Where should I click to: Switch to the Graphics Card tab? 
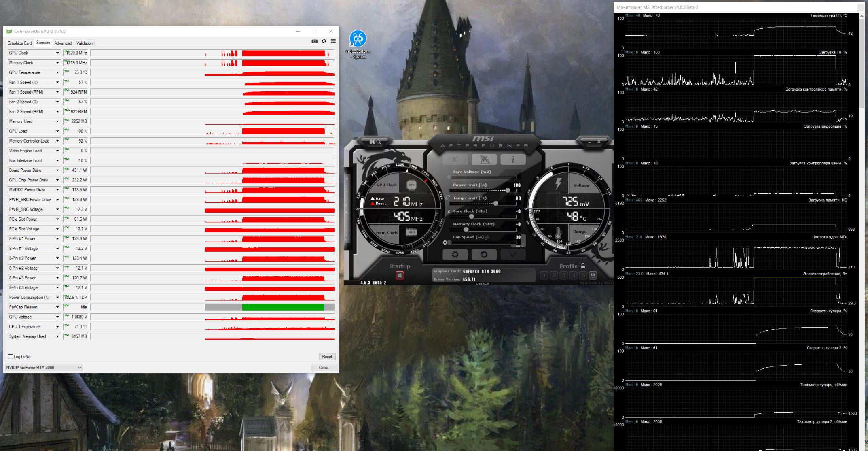[x=19, y=43]
